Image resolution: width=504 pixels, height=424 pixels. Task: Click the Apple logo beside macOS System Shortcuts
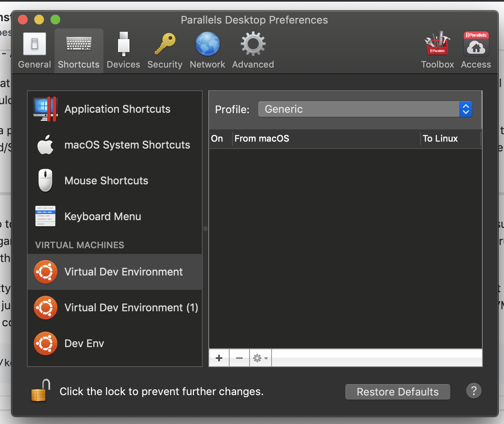(x=46, y=144)
